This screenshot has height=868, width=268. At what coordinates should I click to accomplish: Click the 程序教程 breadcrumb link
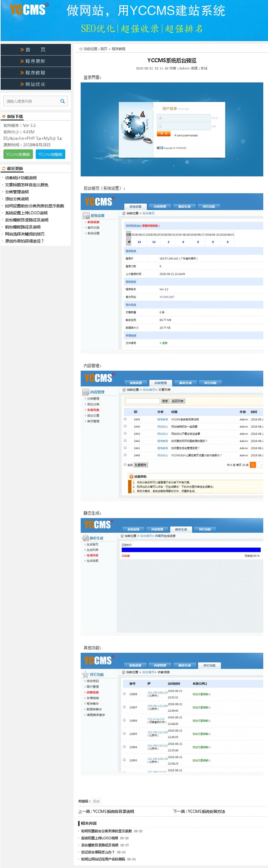click(119, 49)
